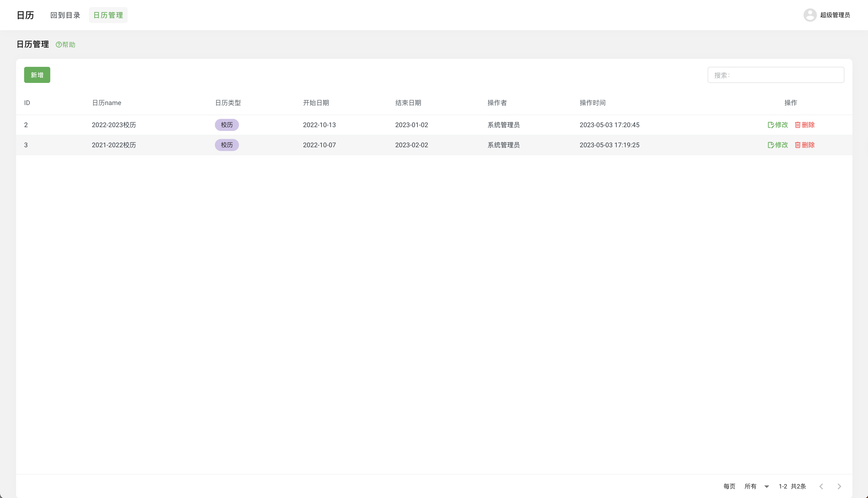Click the 所有 page size selector

pyautogui.click(x=750, y=486)
